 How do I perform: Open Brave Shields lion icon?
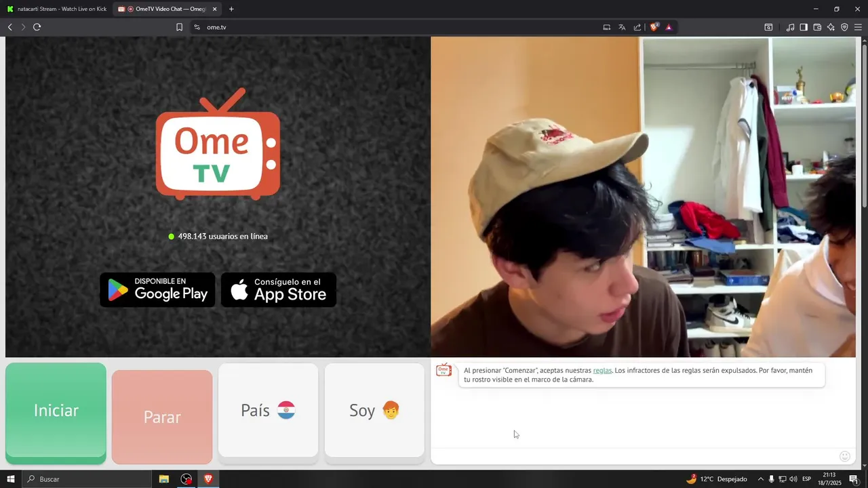tap(654, 27)
